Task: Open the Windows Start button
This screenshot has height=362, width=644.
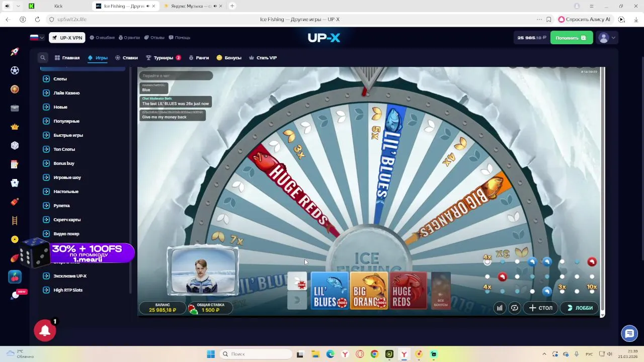Action: coord(211,354)
